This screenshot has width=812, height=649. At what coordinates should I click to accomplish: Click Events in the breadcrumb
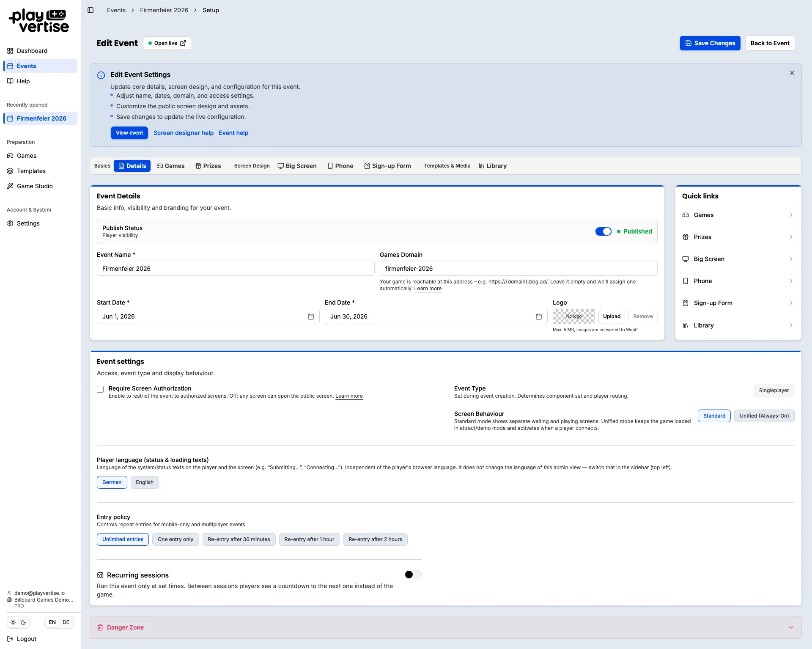pyautogui.click(x=116, y=10)
